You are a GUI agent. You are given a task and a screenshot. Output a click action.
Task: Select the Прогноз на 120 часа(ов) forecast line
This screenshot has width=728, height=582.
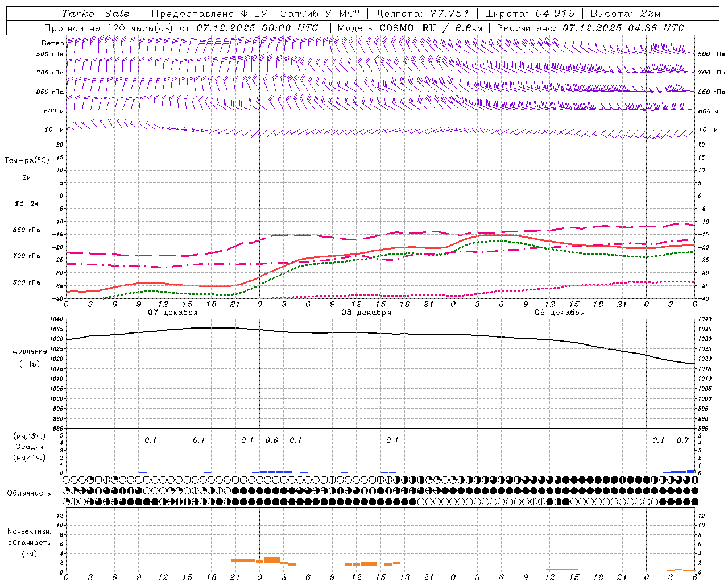(x=181, y=28)
